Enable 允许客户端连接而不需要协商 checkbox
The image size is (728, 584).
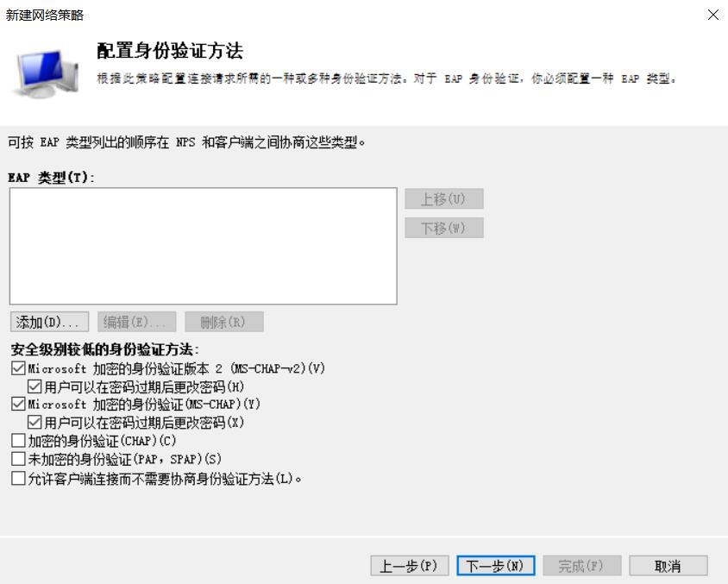tap(18, 478)
